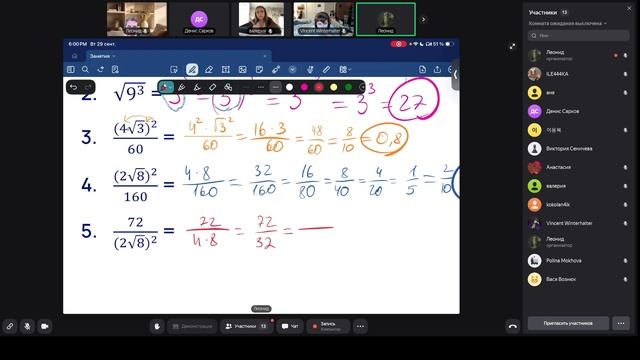The image size is (640, 360).
Task: Open more options beside invite button
Action: 621,323
